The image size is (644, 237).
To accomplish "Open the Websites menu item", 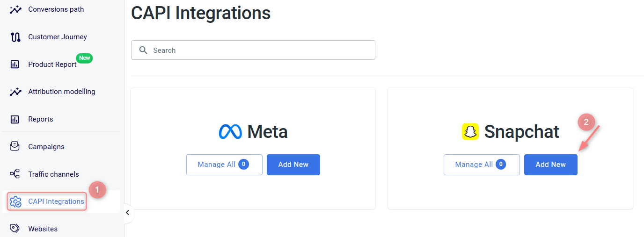I will pos(43,229).
